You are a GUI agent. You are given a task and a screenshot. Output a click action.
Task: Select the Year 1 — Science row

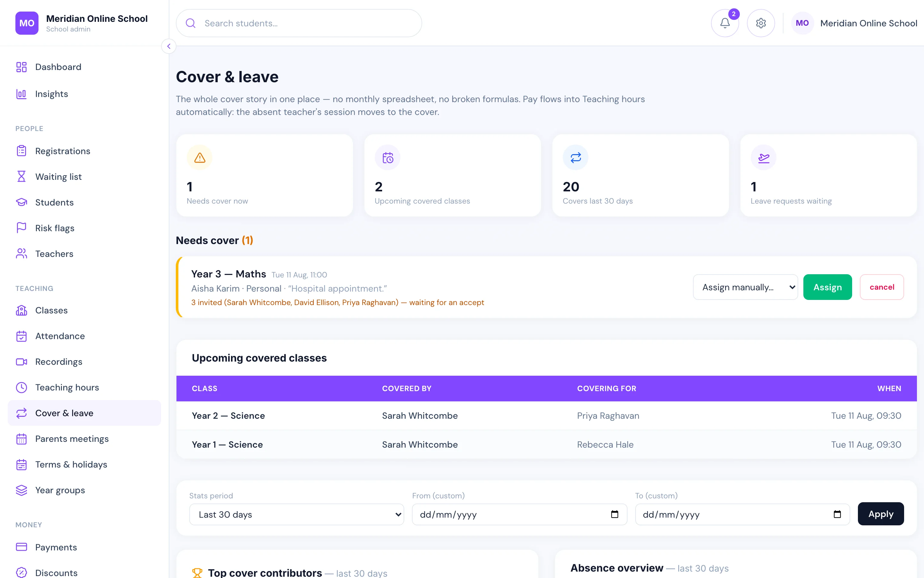pos(546,445)
